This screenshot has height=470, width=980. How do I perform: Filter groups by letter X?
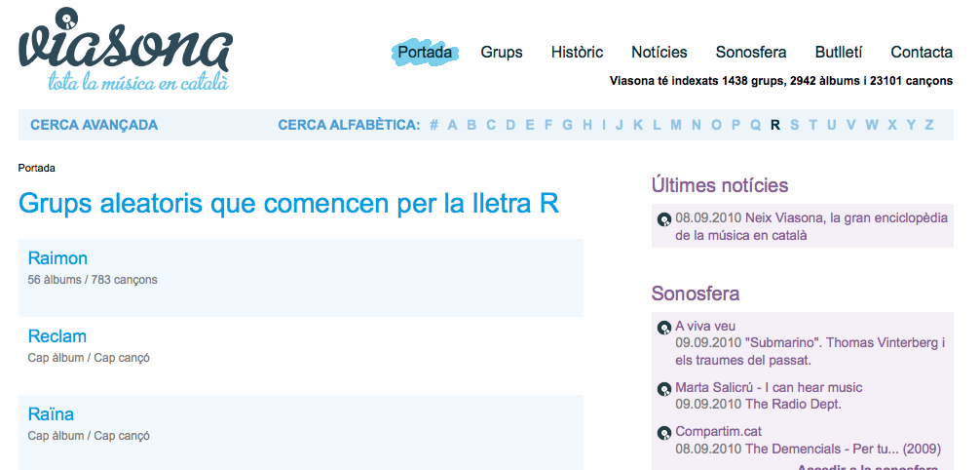pos(892,125)
